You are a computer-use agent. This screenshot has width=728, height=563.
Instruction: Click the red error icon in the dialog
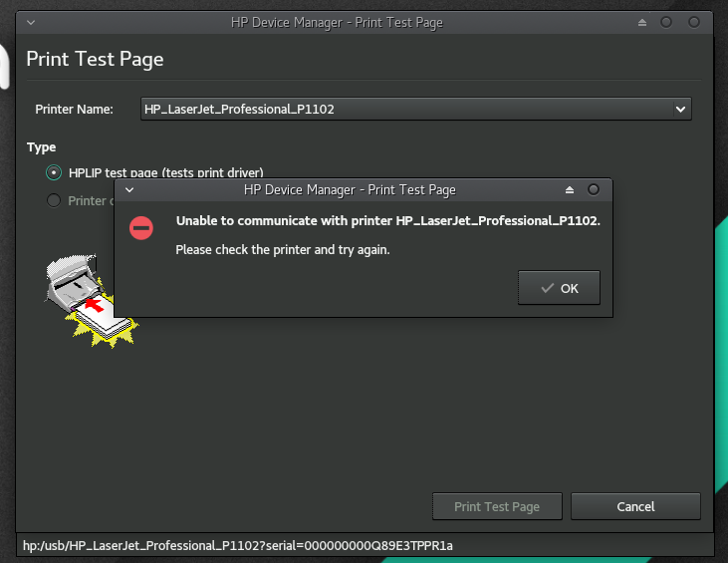142,228
